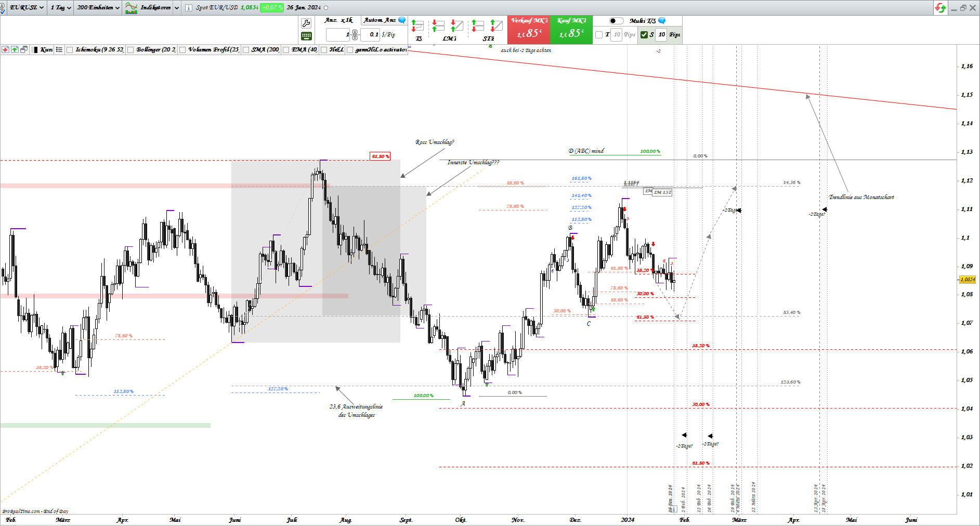Click the Multi T/S help bubble icon
The width and height of the screenshot is (980, 526).
(x=662, y=21)
